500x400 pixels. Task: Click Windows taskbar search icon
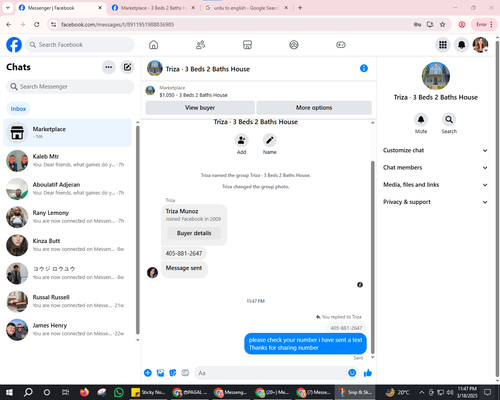[x=28, y=392]
